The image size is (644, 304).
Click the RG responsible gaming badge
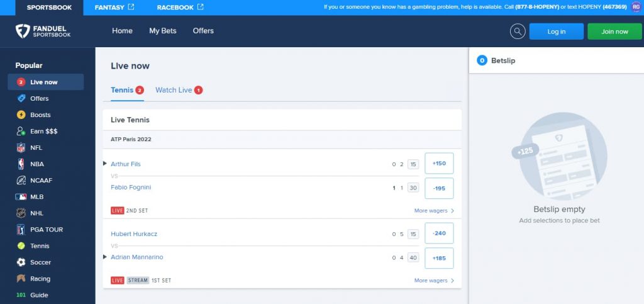(636, 7)
